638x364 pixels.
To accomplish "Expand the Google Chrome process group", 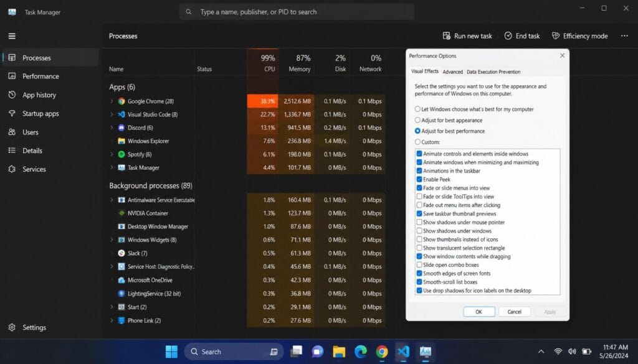I will pyautogui.click(x=112, y=101).
